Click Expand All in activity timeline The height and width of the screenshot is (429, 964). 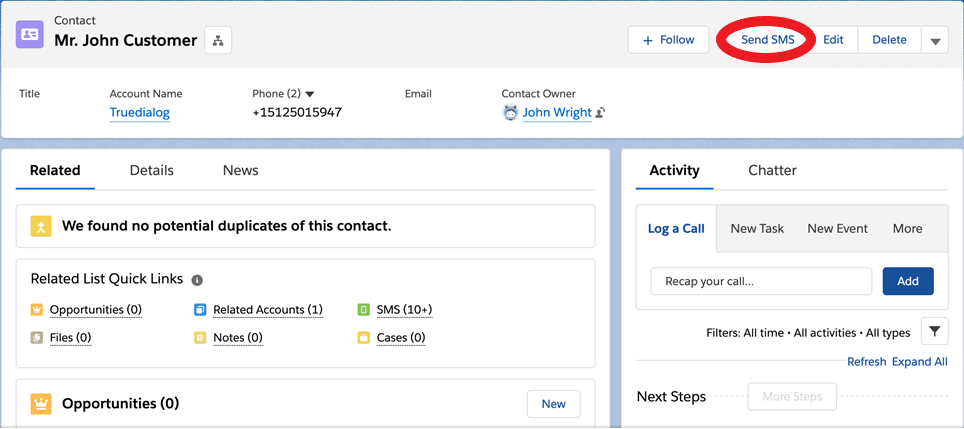[920, 362]
